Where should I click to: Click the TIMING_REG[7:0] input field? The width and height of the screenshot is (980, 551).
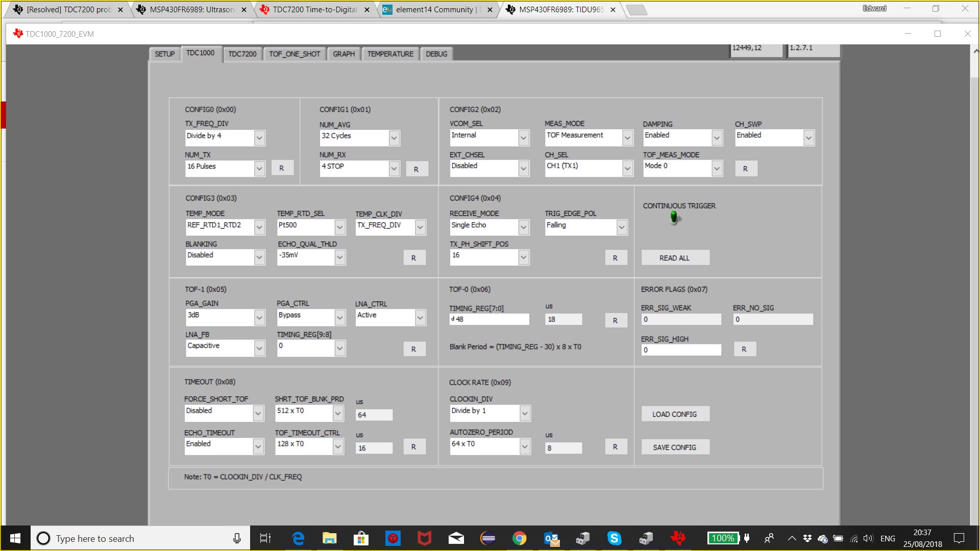(x=489, y=319)
